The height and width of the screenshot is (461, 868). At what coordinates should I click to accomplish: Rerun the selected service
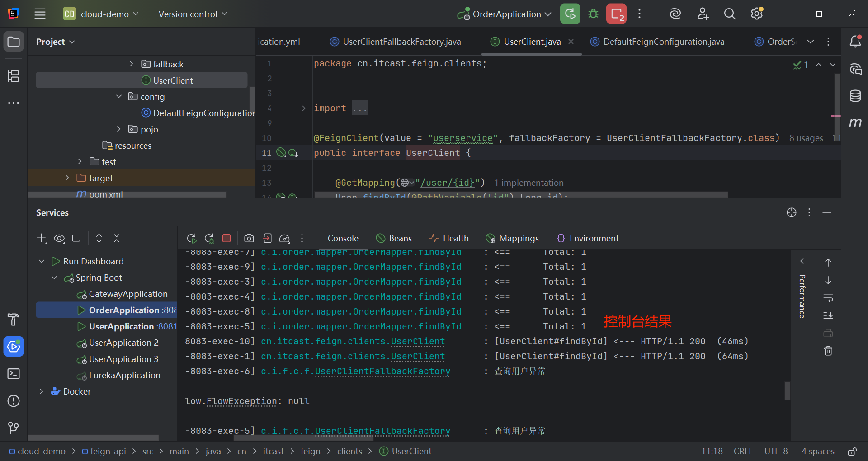click(x=192, y=238)
